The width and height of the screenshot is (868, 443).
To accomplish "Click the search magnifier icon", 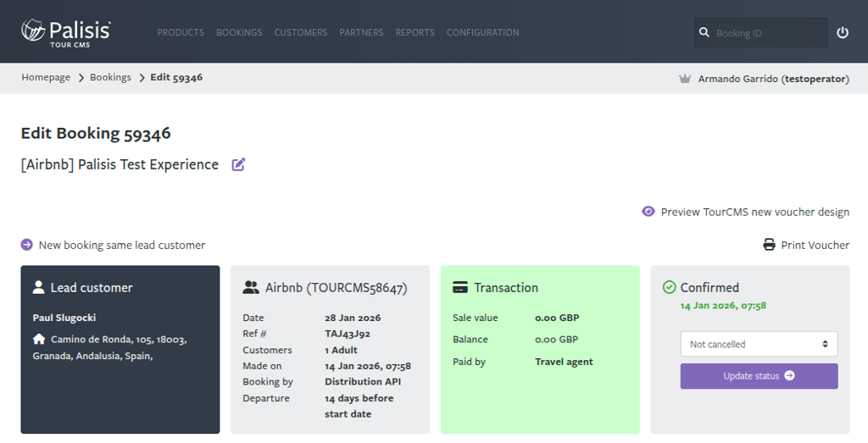I will 704,33.
